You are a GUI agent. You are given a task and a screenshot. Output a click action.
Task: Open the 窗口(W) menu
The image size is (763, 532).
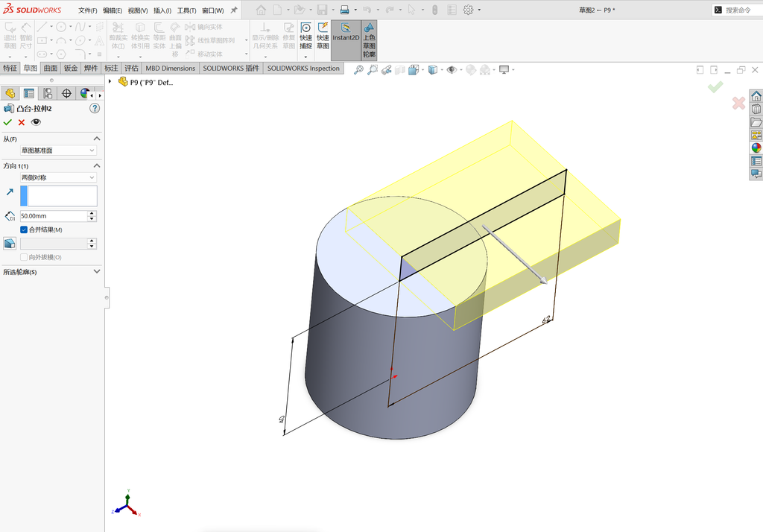(212, 10)
